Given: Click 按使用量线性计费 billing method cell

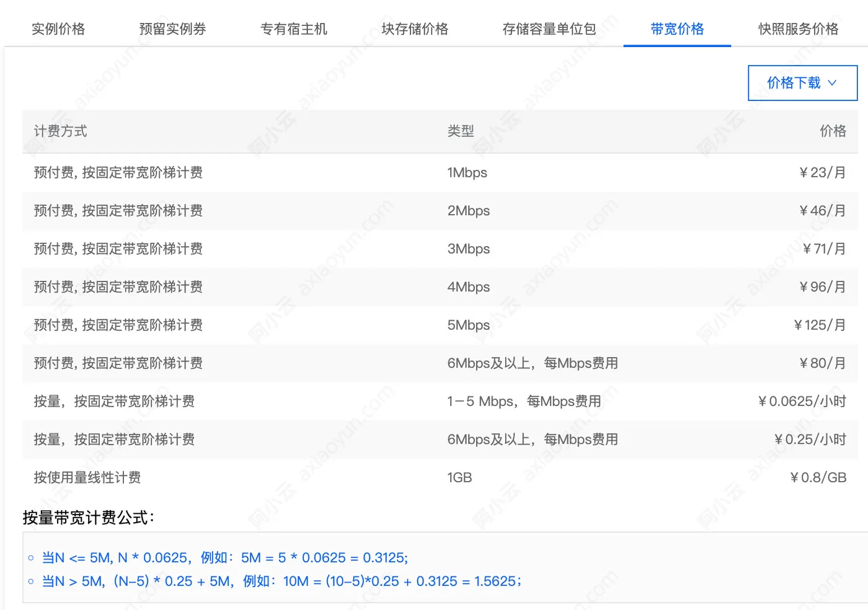Looking at the screenshot, I should (x=87, y=478).
